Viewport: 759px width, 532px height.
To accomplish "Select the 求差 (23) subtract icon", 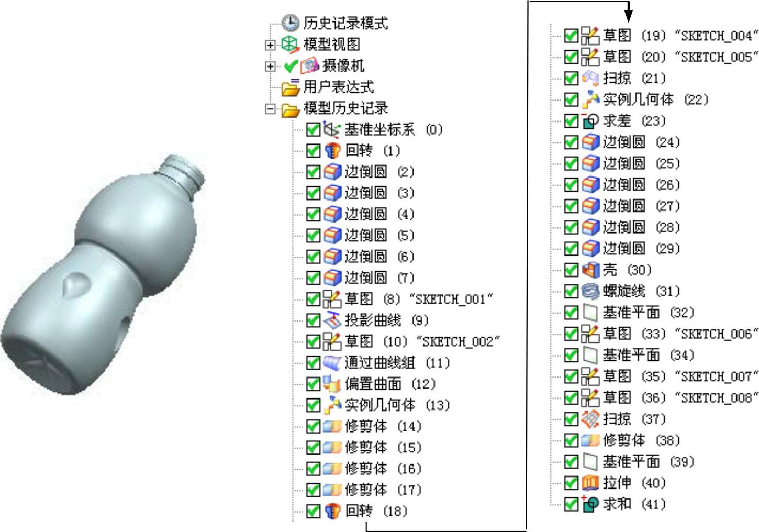I will [x=590, y=121].
